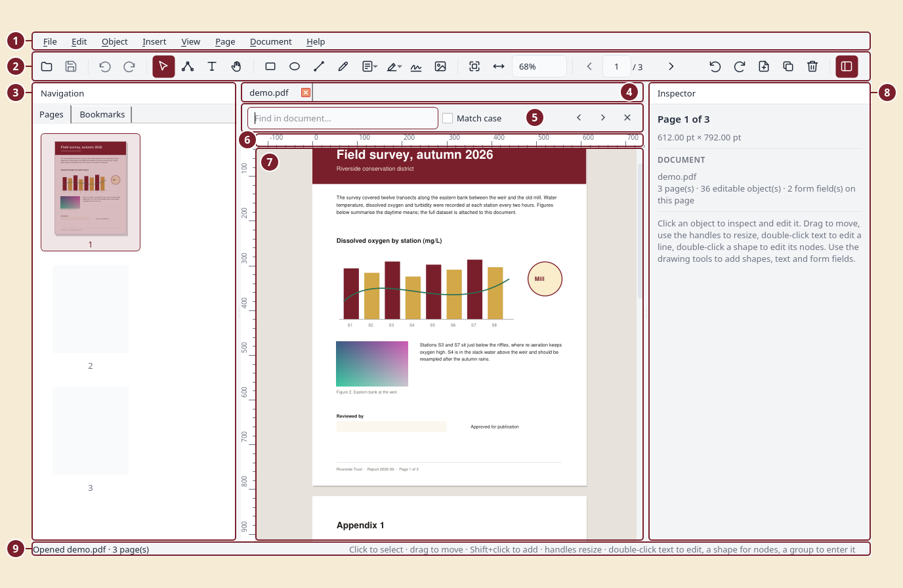903x588 pixels.
Task: Select the arrow selection tool
Action: tap(163, 66)
